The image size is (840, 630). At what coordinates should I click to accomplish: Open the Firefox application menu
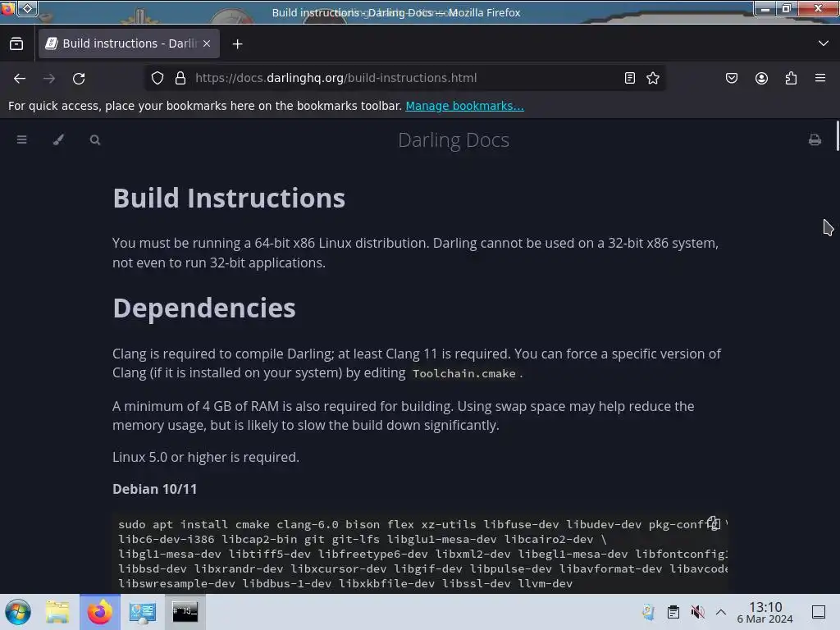tap(820, 78)
